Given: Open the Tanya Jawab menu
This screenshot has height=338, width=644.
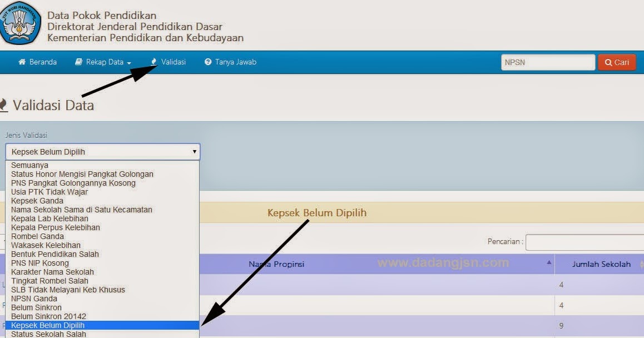Looking at the screenshot, I should tap(230, 62).
